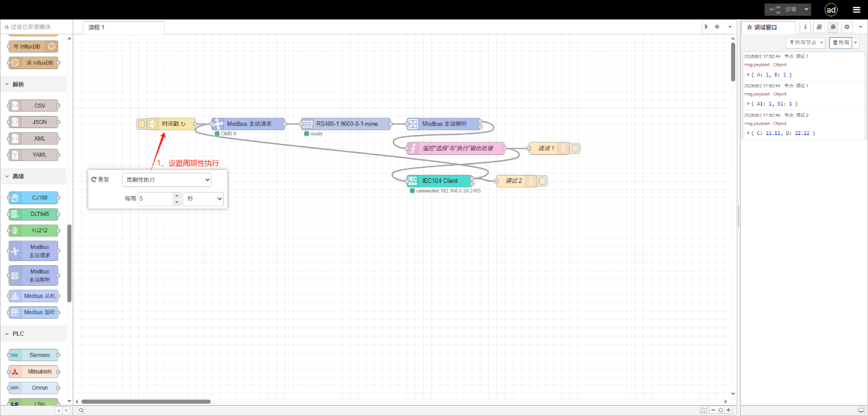Open the help book sidebar icon
Viewport: 868px width, 416px height.
coord(819,27)
